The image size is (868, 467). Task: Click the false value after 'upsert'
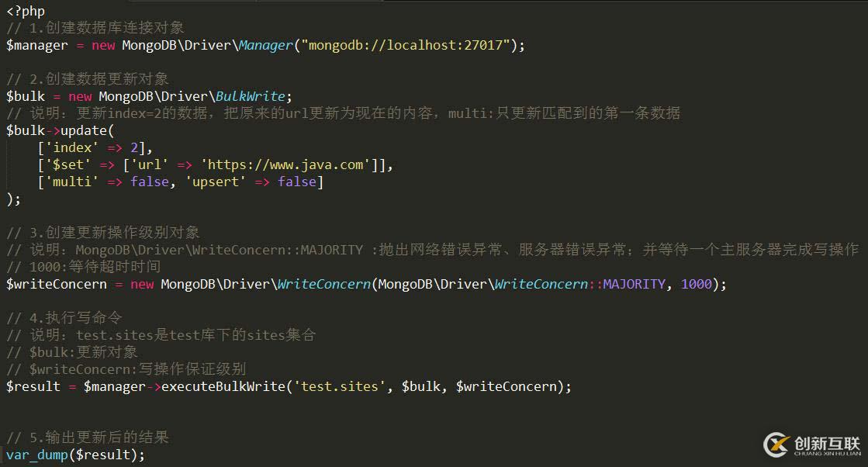pos(297,182)
